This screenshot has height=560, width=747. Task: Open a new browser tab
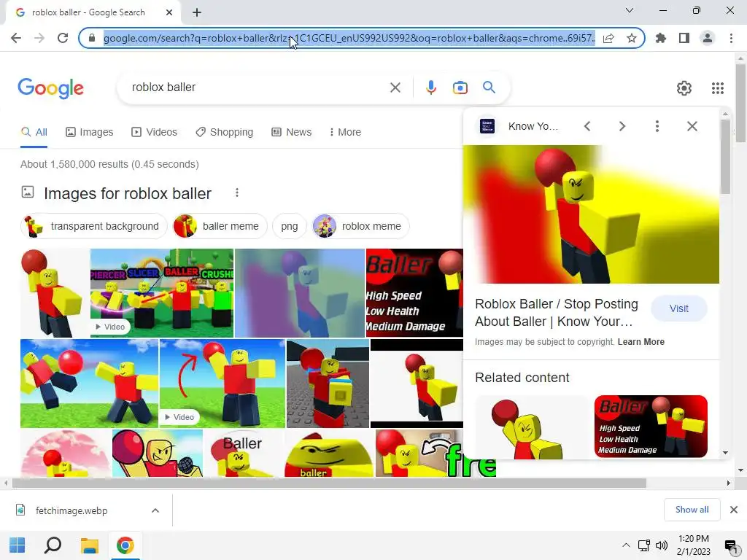[x=197, y=12]
